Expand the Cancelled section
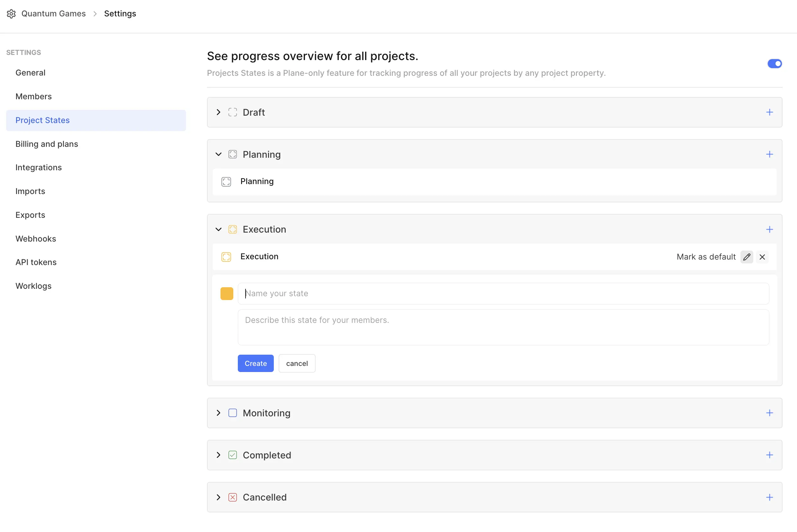797x532 pixels. tap(219, 497)
